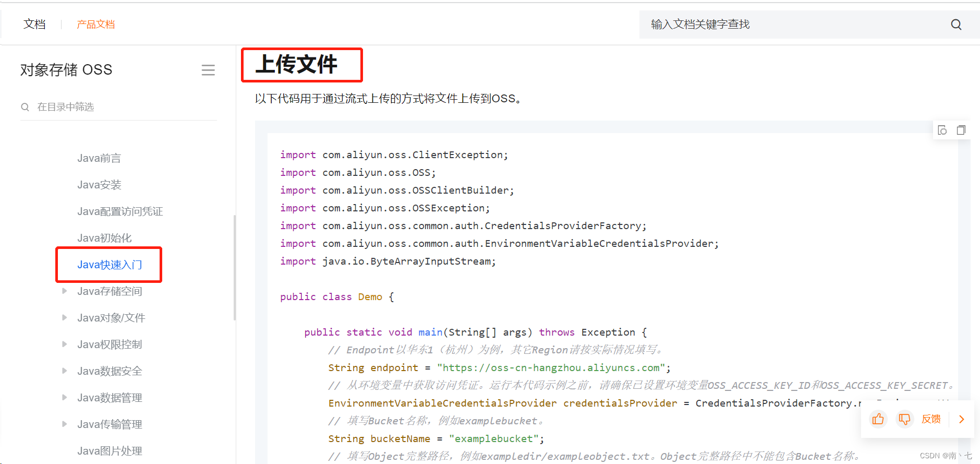Viewport: 980px width, 464px height.
Task: Click the 'public class Demo' code line
Action: point(337,297)
